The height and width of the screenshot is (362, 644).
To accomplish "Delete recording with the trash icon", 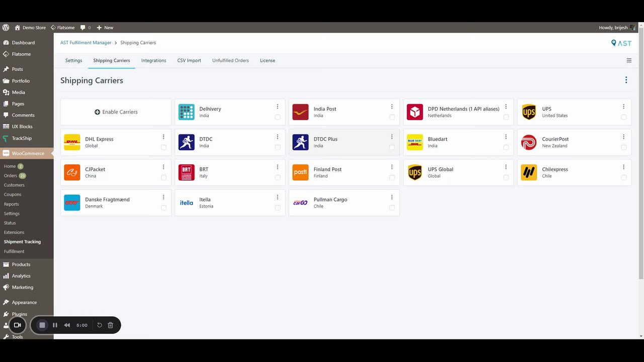I will point(111,325).
